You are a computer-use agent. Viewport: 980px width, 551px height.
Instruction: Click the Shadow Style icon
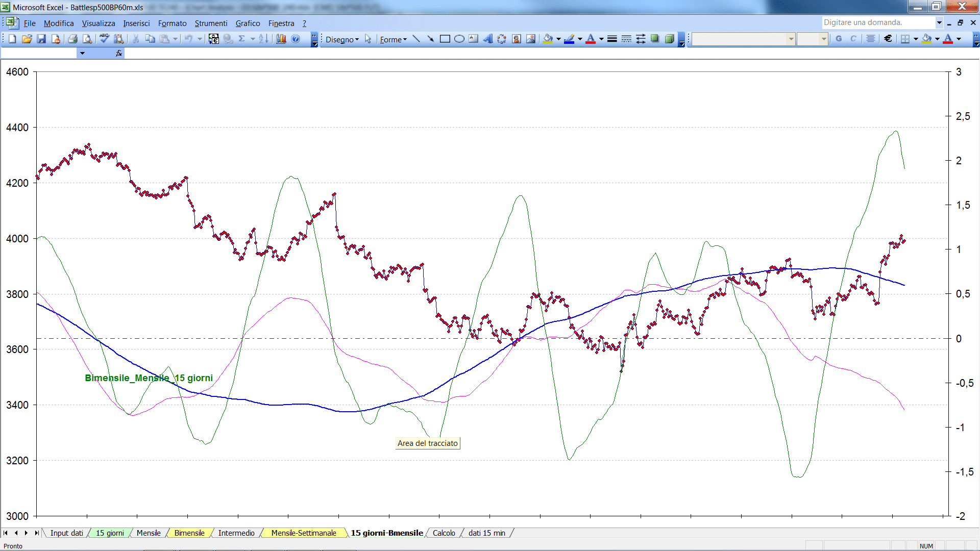click(x=655, y=39)
